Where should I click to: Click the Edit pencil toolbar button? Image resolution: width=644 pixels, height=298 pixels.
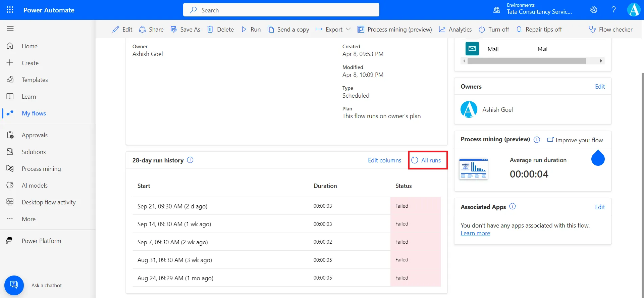point(122,29)
